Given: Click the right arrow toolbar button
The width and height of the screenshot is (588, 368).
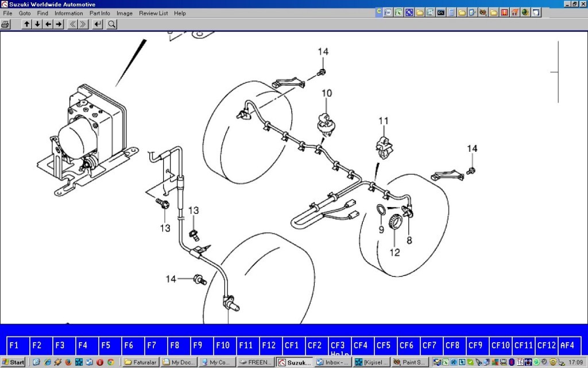Looking at the screenshot, I should click(59, 24).
